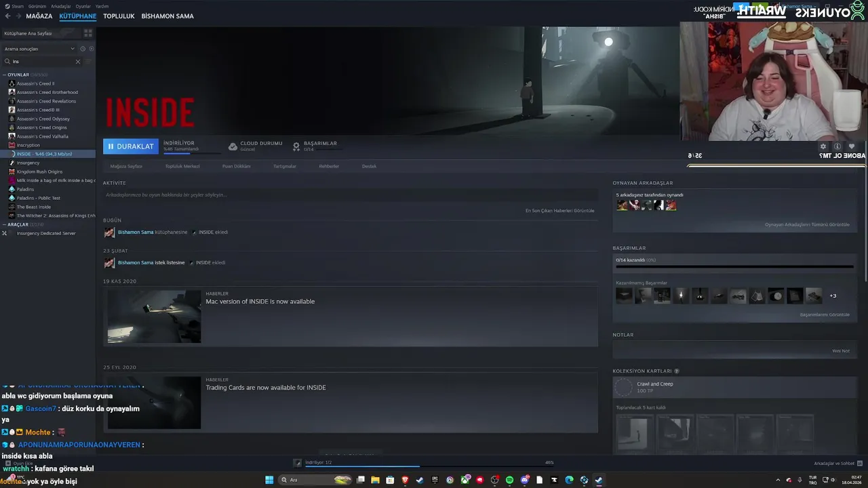This screenshot has height=488, width=868.
Task: Open the Görünüm menu
Action: coord(37,6)
